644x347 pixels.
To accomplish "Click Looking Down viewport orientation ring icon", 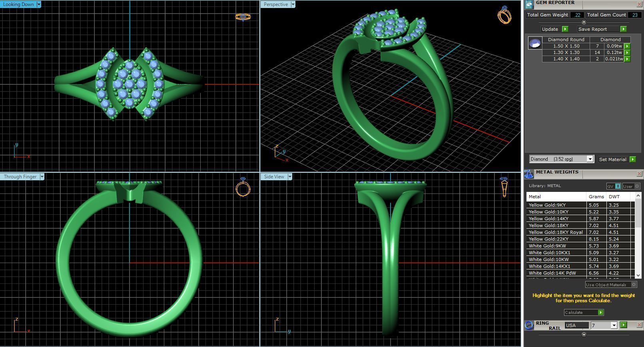I will [x=243, y=17].
